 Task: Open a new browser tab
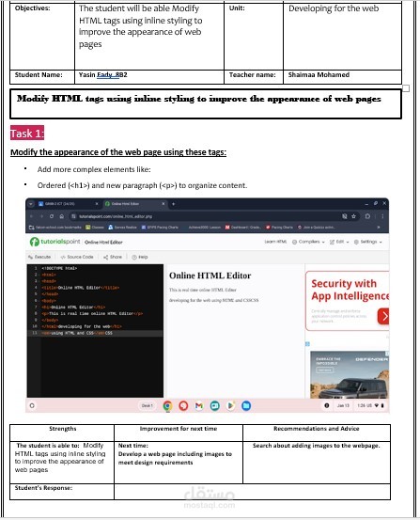click(x=174, y=204)
